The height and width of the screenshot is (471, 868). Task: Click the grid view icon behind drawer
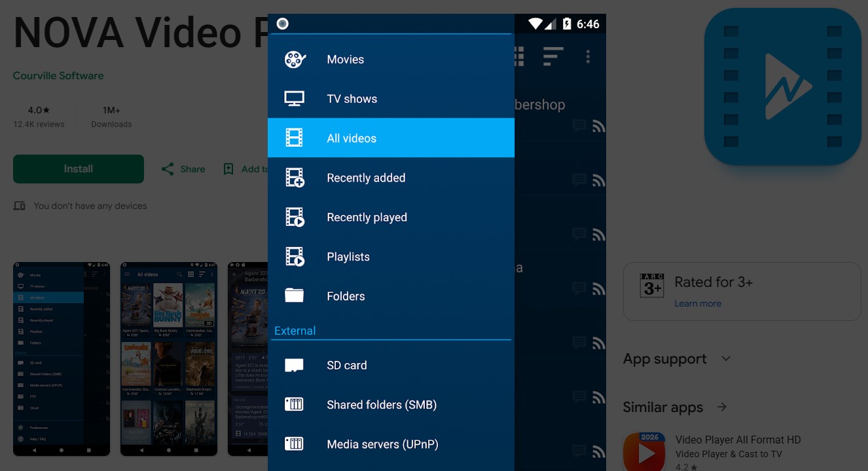click(519, 56)
